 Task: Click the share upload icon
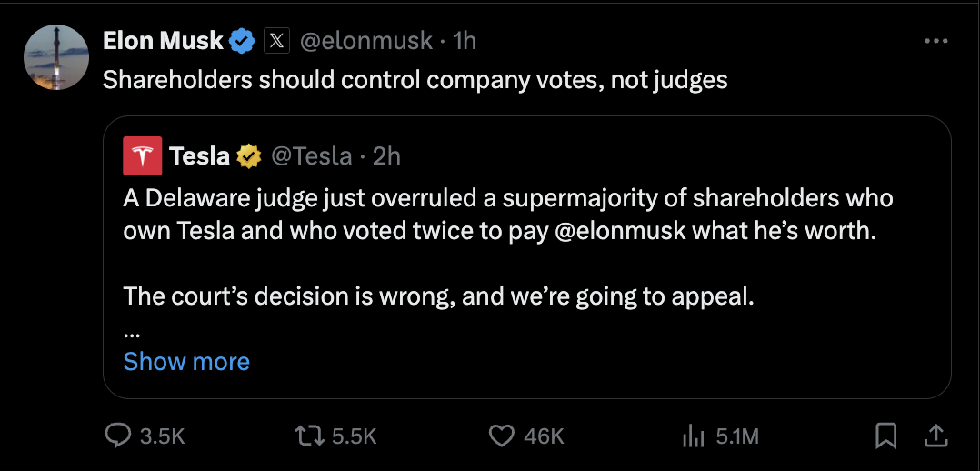[935, 436]
